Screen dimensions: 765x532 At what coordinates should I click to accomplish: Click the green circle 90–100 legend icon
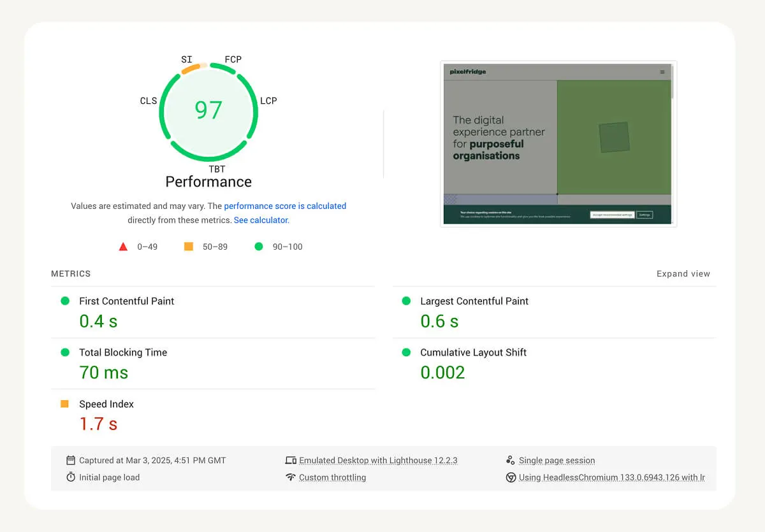pyautogui.click(x=259, y=247)
